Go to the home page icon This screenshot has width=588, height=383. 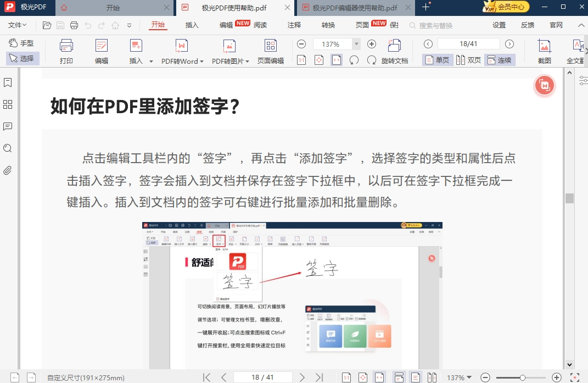115,25
